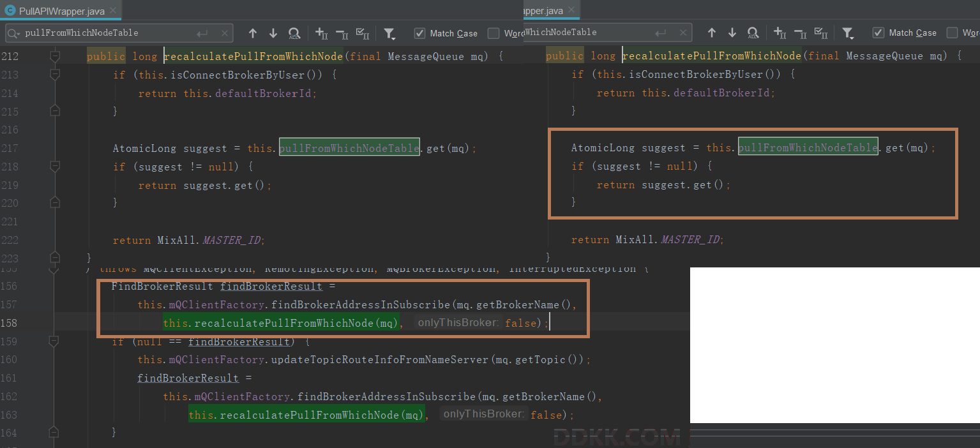
Task: Add selection for next occurrence, left find bar
Action: pos(322,33)
